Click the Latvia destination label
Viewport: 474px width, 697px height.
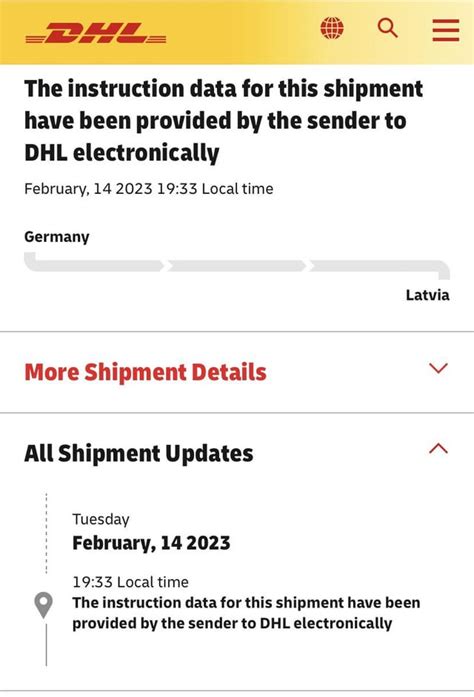pyautogui.click(x=427, y=295)
